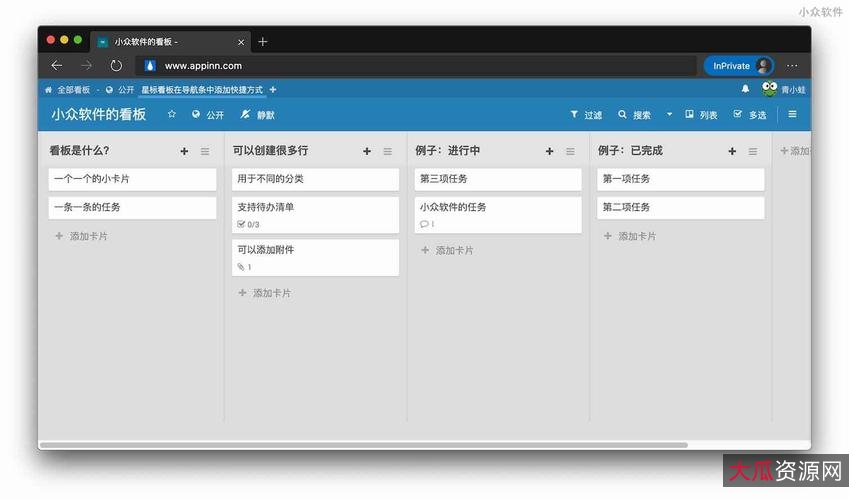Screen dimensions: 849x500
Task: Open the 一条一条的任务 card
Action: pos(132,207)
